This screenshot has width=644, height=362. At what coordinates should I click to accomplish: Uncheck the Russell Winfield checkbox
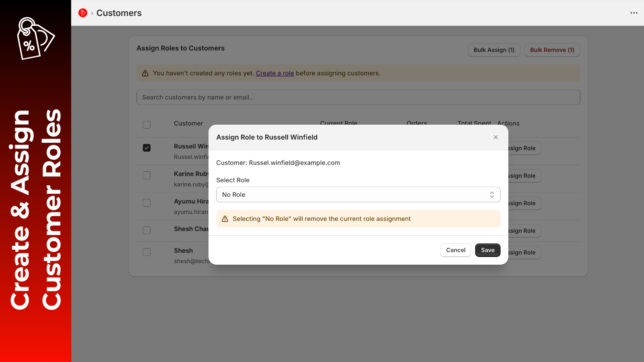(x=147, y=148)
